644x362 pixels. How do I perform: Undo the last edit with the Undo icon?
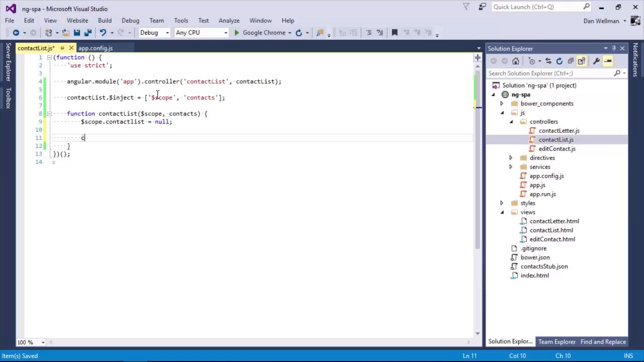point(103,33)
